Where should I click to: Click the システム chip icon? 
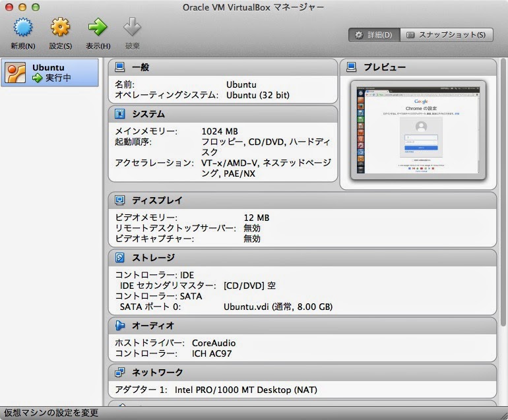click(x=120, y=114)
